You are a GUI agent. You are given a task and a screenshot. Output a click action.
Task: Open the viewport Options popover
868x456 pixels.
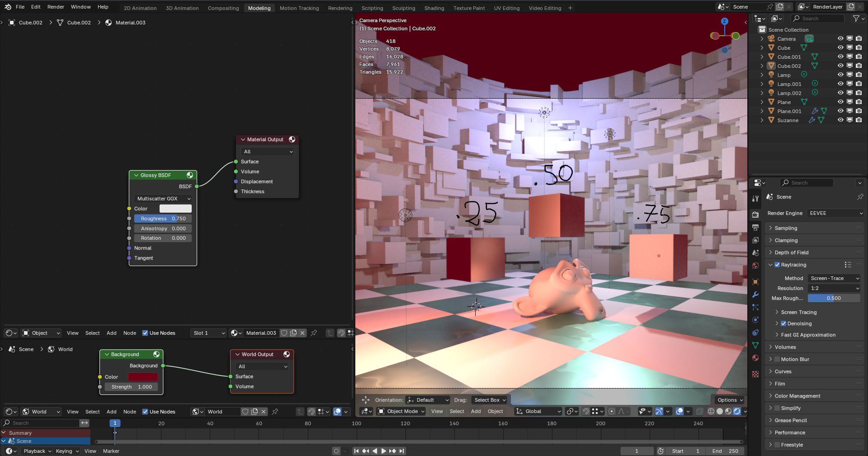click(730, 400)
